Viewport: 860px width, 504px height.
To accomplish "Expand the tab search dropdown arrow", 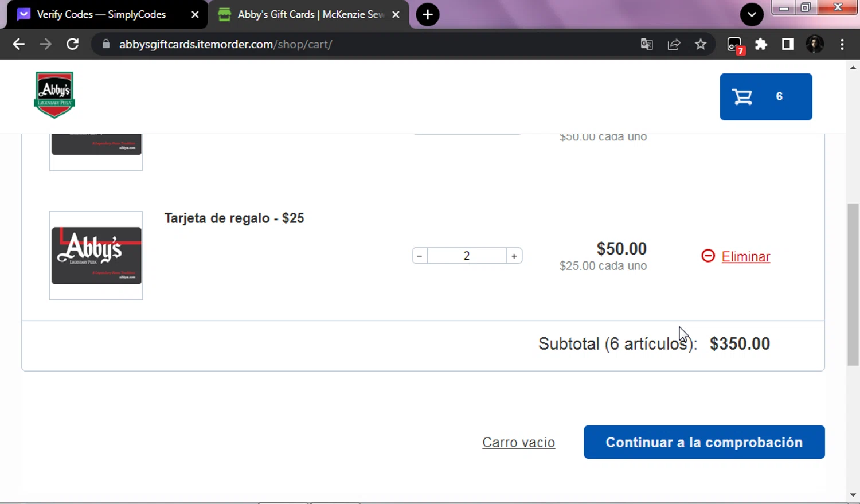I will 752,14.
